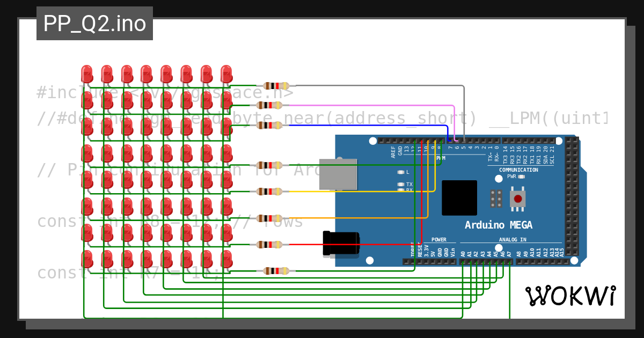Select the violet wire to pin header
The width and height of the screenshot is (644, 338).
point(376,105)
